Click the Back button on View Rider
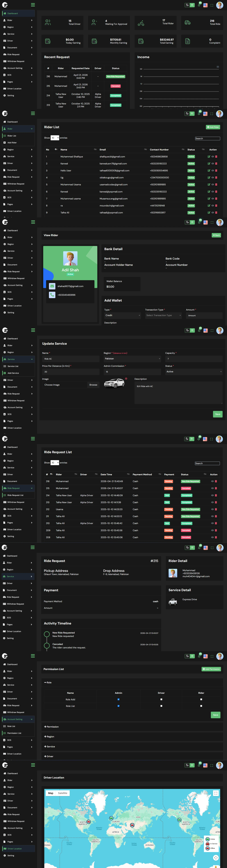 [x=216, y=235]
